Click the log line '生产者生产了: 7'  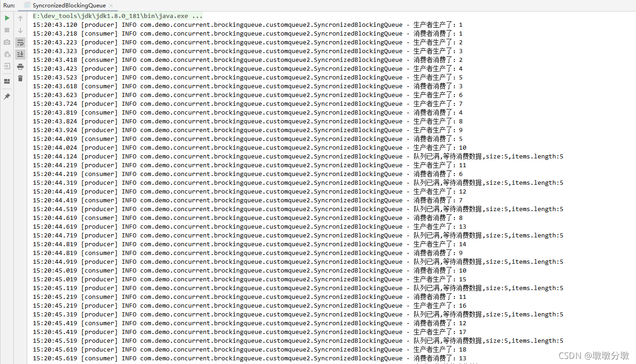[x=247, y=104]
